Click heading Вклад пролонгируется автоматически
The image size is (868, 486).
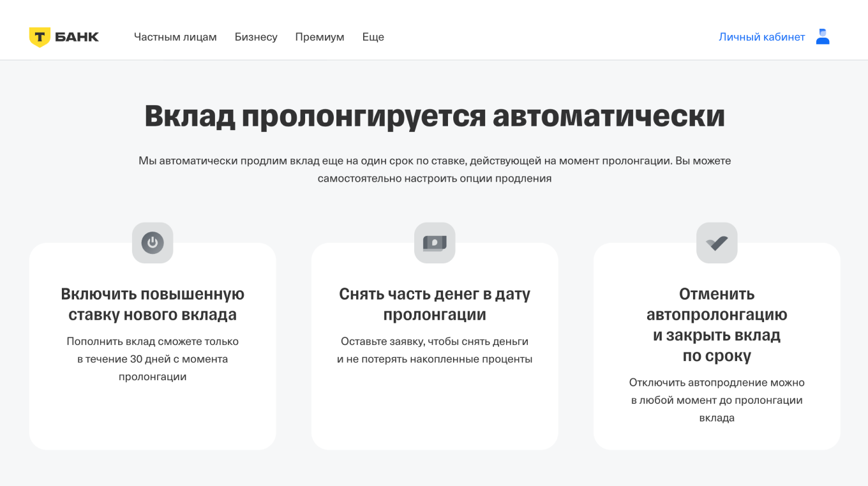[434, 117]
